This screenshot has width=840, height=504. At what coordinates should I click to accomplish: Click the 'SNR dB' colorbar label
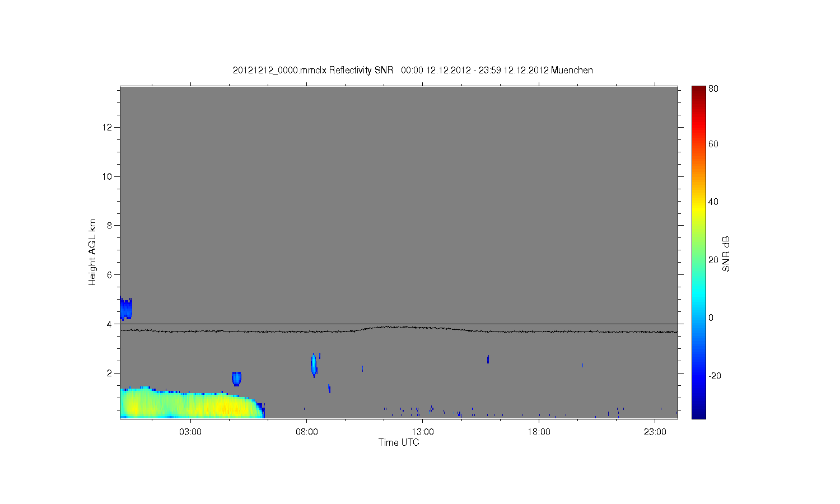[726, 254]
